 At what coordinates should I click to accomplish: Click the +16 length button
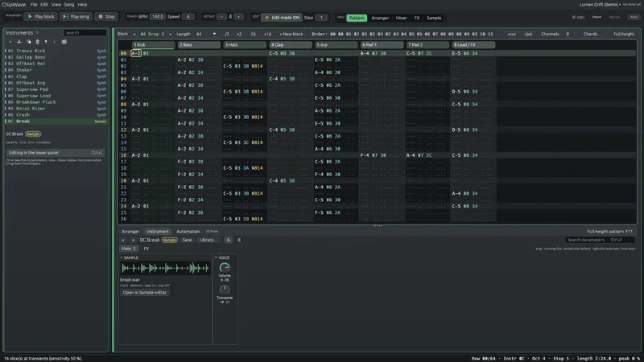pyautogui.click(x=267, y=34)
